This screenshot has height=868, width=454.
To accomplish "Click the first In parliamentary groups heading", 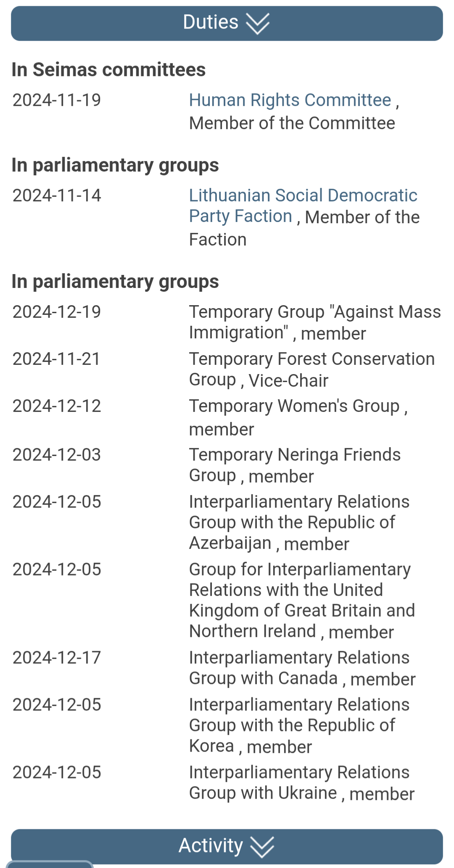I will (x=115, y=165).
